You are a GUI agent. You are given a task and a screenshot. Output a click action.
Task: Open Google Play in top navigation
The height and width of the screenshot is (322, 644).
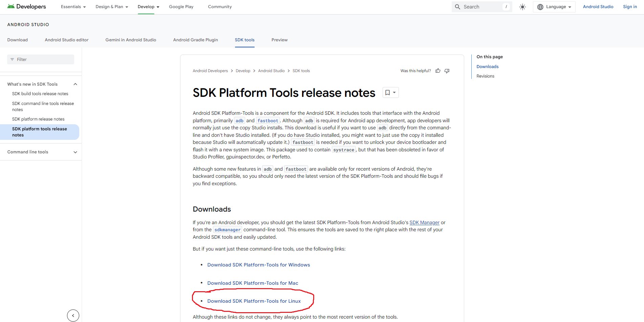(181, 7)
